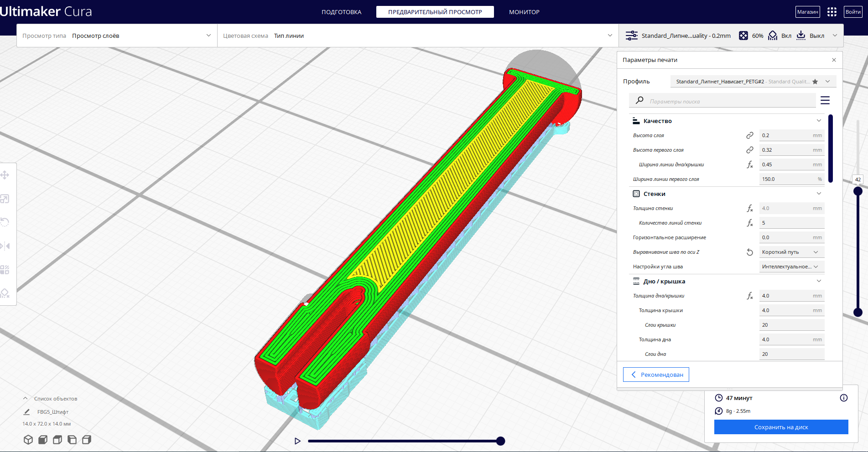868x452 pixels.
Task: Select the Scale tool in left toolbar
Action: pyautogui.click(x=5, y=199)
